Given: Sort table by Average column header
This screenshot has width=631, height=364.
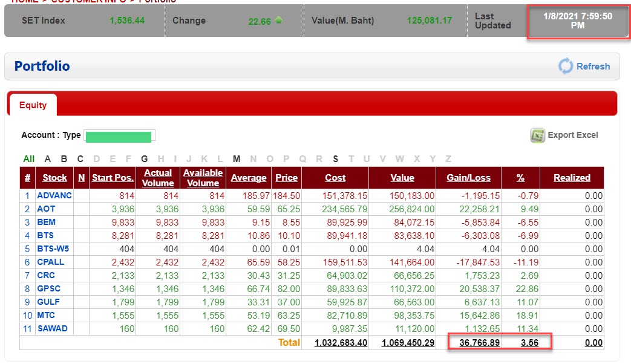Looking at the screenshot, I should click(249, 178).
